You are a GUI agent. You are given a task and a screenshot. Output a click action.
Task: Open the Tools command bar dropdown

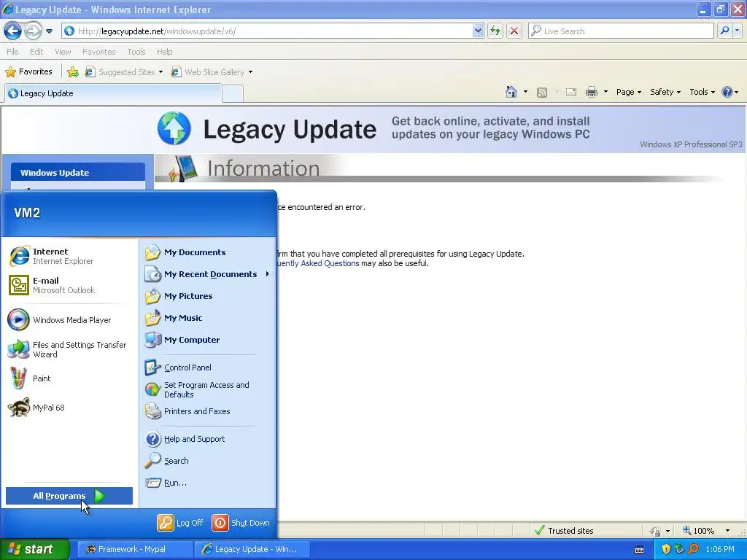(x=703, y=92)
